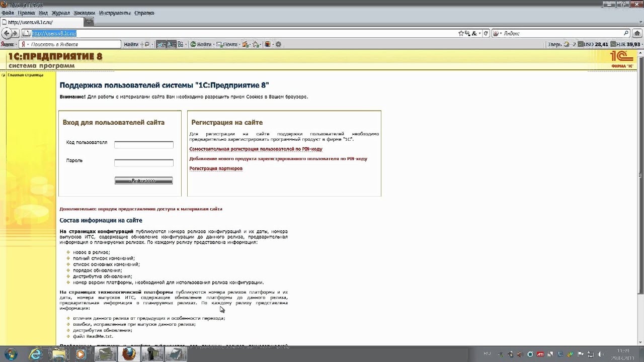Open the Правка menu
This screenshot has width=644, height=362.
[x=26, y=13]
